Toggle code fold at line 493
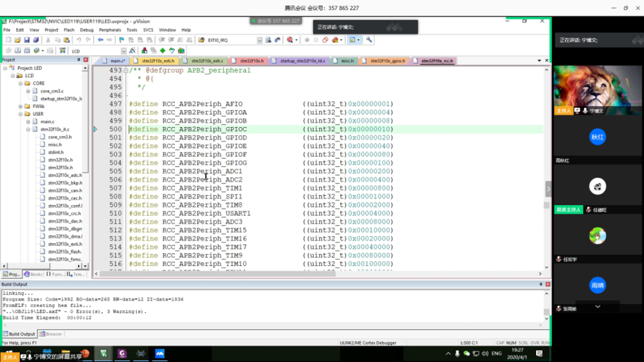The image size is (644, 362). (x=125, y=70)
